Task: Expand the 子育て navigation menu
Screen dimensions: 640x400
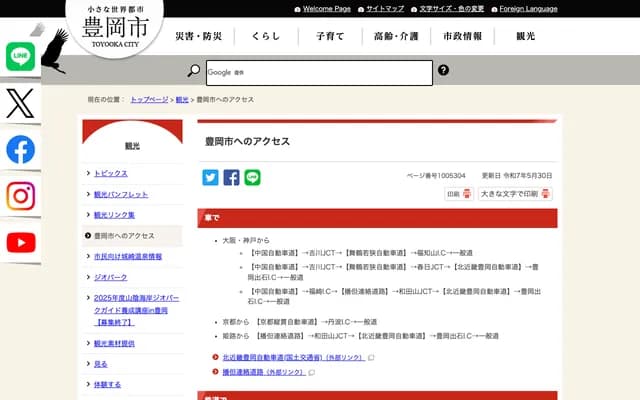Action: [x=330, y=36]
